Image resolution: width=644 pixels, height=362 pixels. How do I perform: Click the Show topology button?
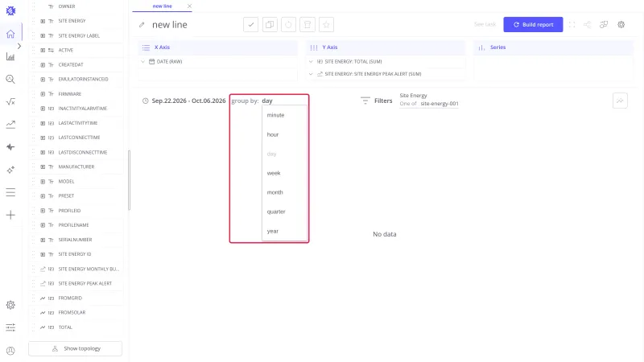[x=75, y=348]
